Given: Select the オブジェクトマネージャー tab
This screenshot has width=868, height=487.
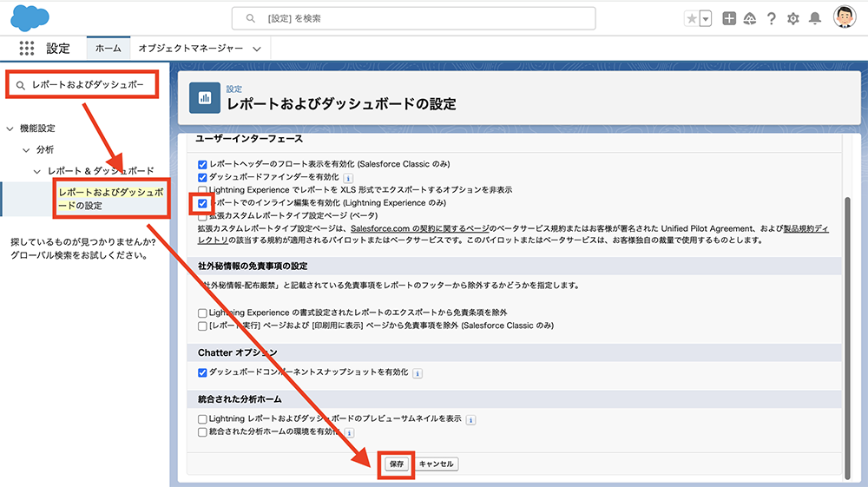Looking at the screenshot, I should coord(190,48).
